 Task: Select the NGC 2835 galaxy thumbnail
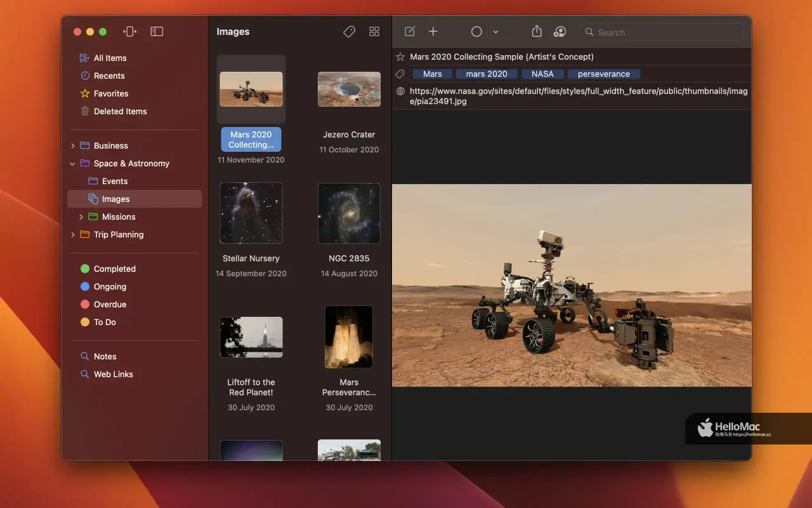point(349,213)
